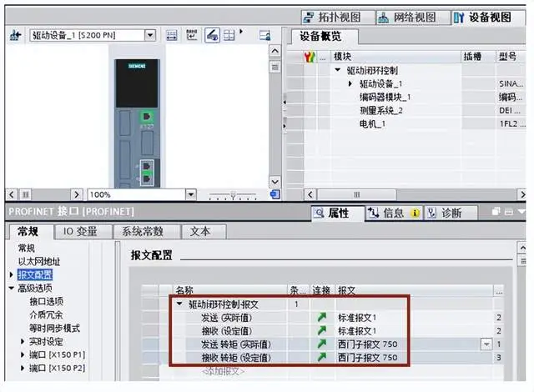This screenshot has height=392, width=534.
Task: Click the module address display toolbar icon
Action: pos(171,35)
